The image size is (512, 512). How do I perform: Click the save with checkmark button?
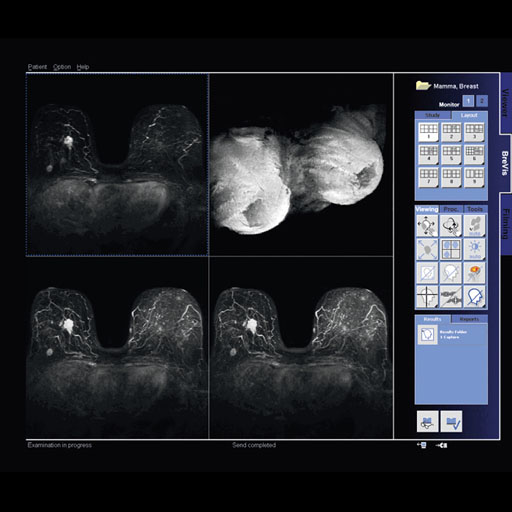(451, 421)
